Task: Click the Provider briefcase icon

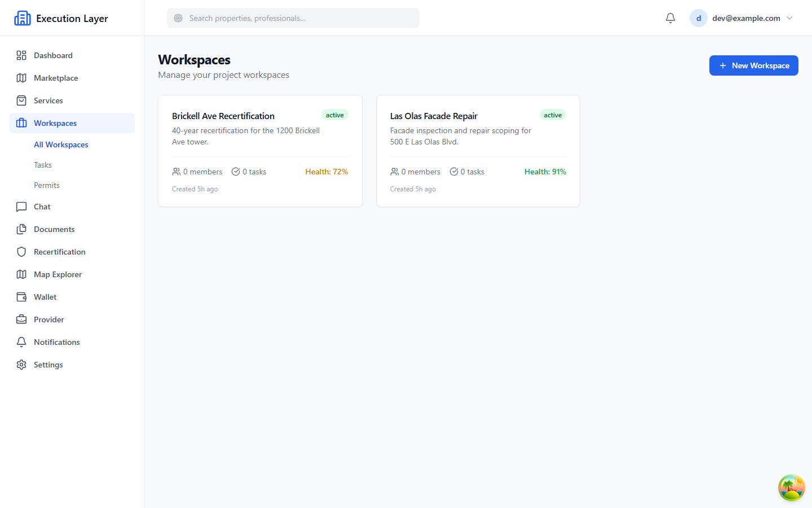Action: click(x=21, y=319)
